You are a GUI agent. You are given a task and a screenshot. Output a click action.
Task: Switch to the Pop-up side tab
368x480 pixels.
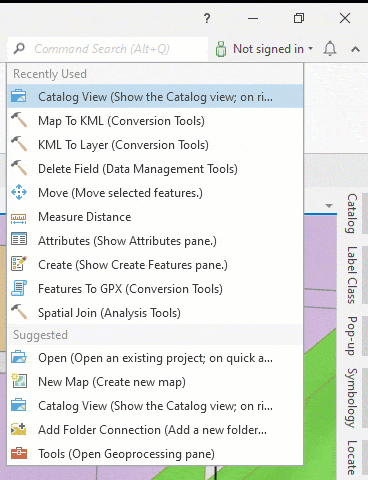click(x=352, y=336)
